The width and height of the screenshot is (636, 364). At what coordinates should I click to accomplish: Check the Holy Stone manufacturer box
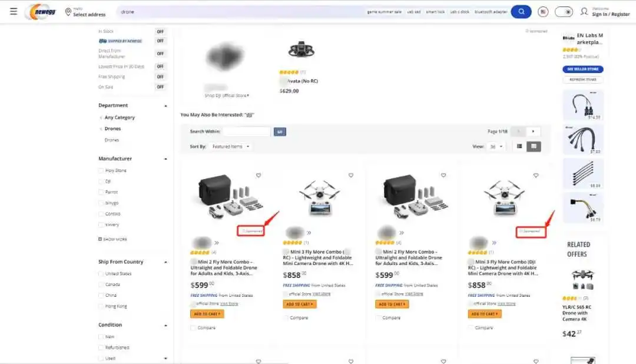click(101, 170)
